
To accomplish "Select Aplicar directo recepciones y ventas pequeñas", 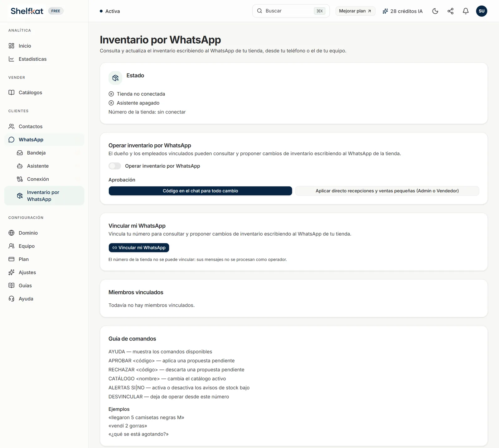I will coord(387,191).
